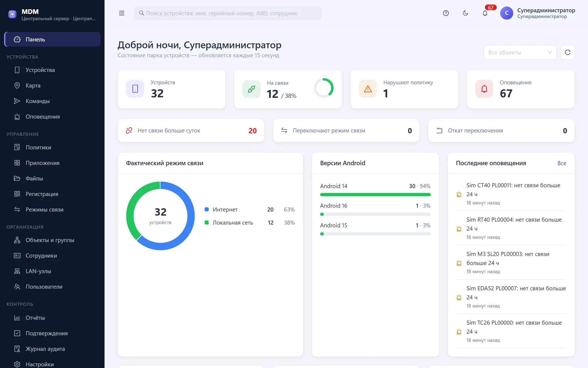Click "Переключают режим связи" tile
This screenshot has width=588, height=368.
click(346, 131)
